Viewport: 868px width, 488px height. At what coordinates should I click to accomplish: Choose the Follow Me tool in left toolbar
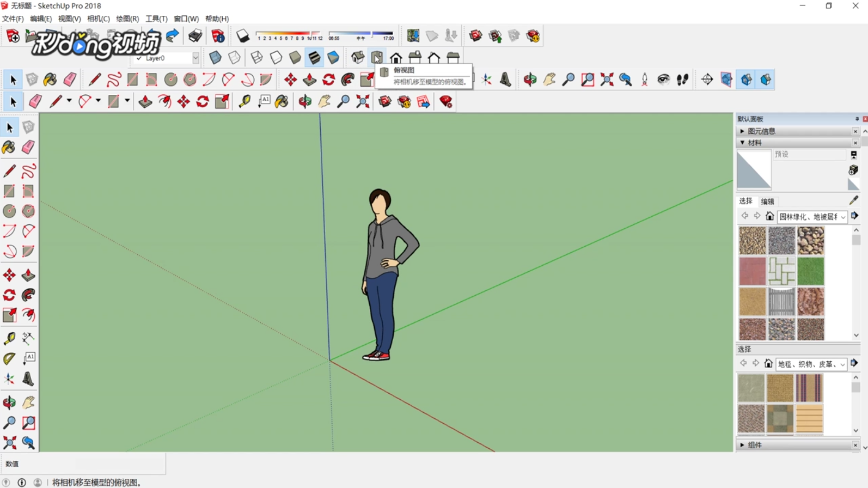pyautogui.click(x=28, y=295)
